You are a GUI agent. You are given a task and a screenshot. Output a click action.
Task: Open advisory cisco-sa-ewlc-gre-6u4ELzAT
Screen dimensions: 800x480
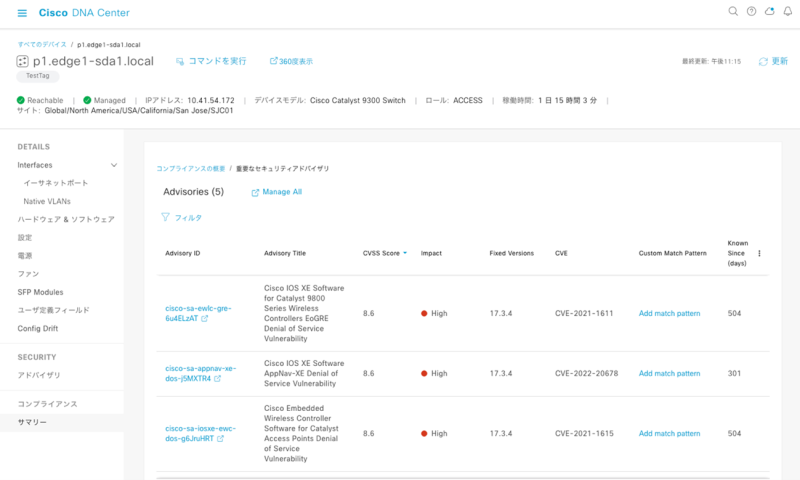(198, 313)
